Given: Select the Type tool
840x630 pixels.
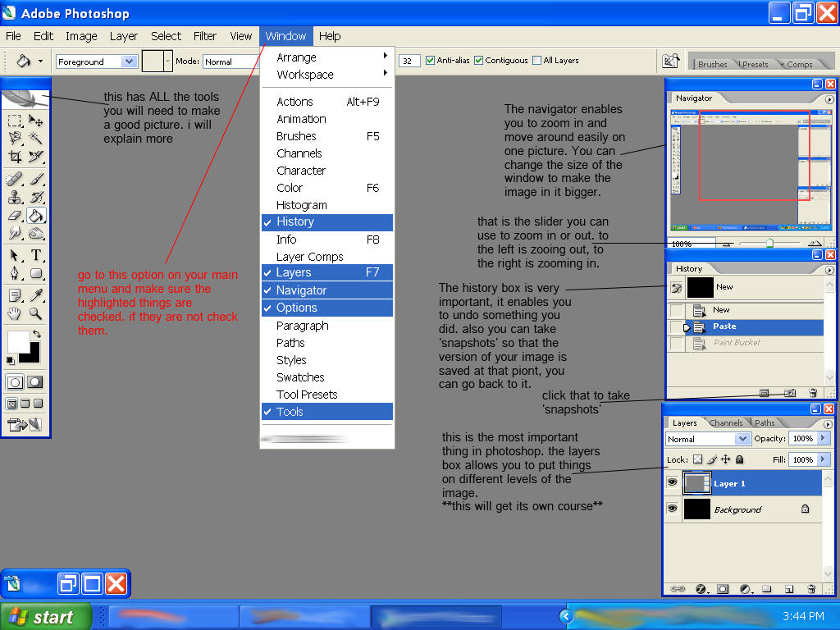Looking at the screenshot, I should click(35, 253).
